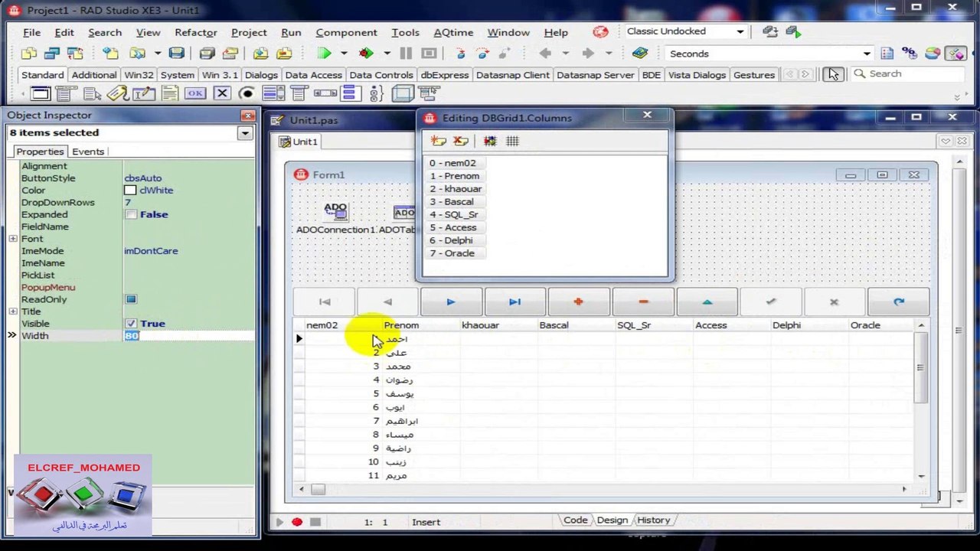Click the DBNavigator Last record button
Image resolution: width=980 pixels, height=551 pixels.
point(514,302)
